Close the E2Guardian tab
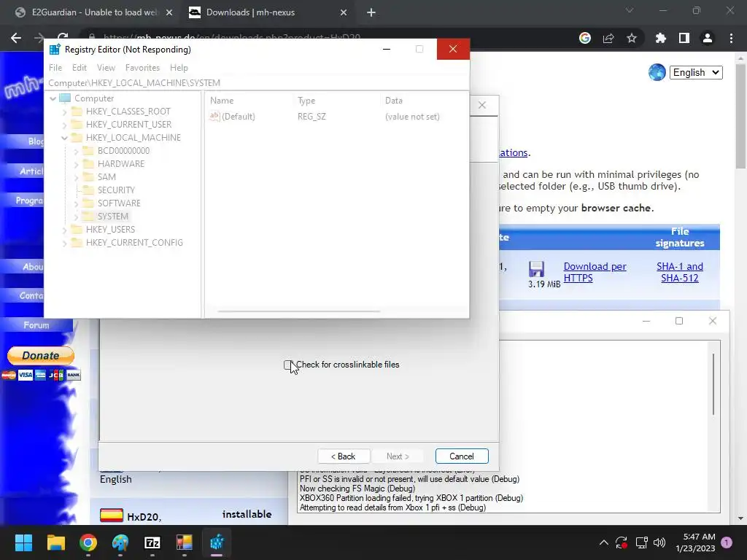Viewport: 747px width, 560px height. [x=169, y=12]
